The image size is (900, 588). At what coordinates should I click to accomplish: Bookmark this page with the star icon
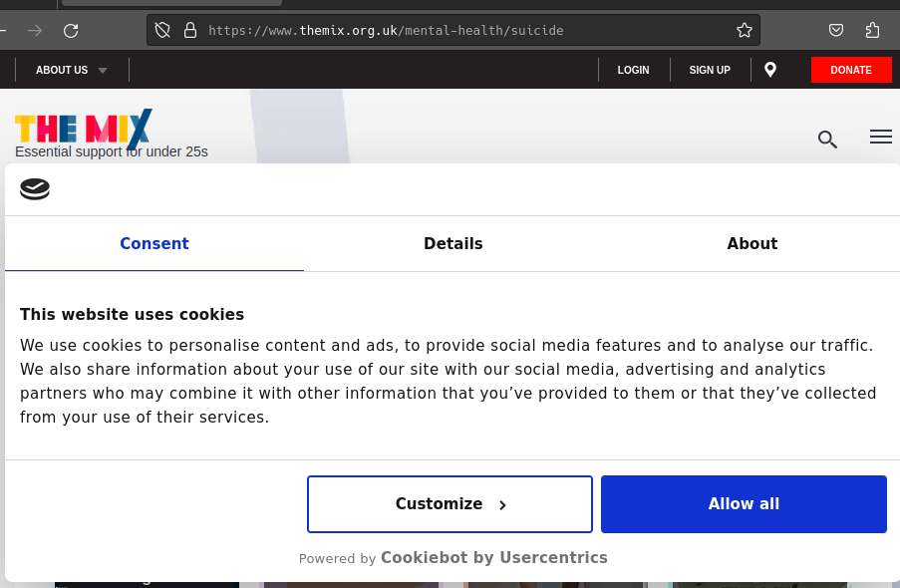point(745,31)
